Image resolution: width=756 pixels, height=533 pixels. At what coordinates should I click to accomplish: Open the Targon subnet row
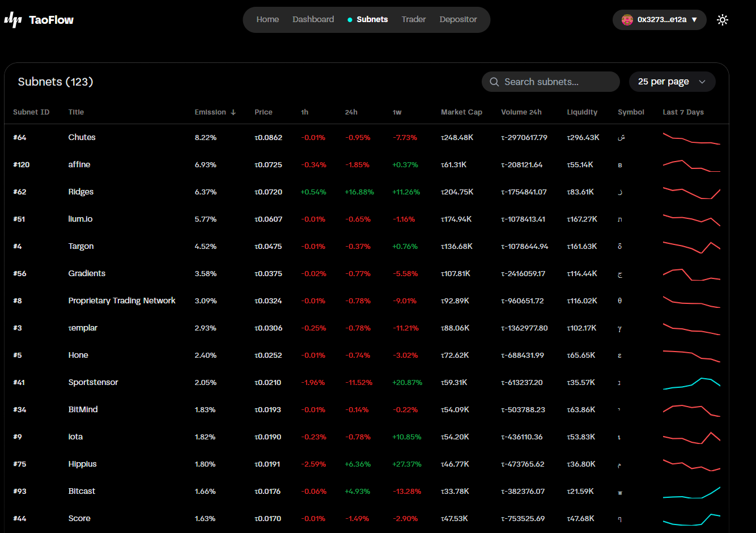click(x=81, y=246)
